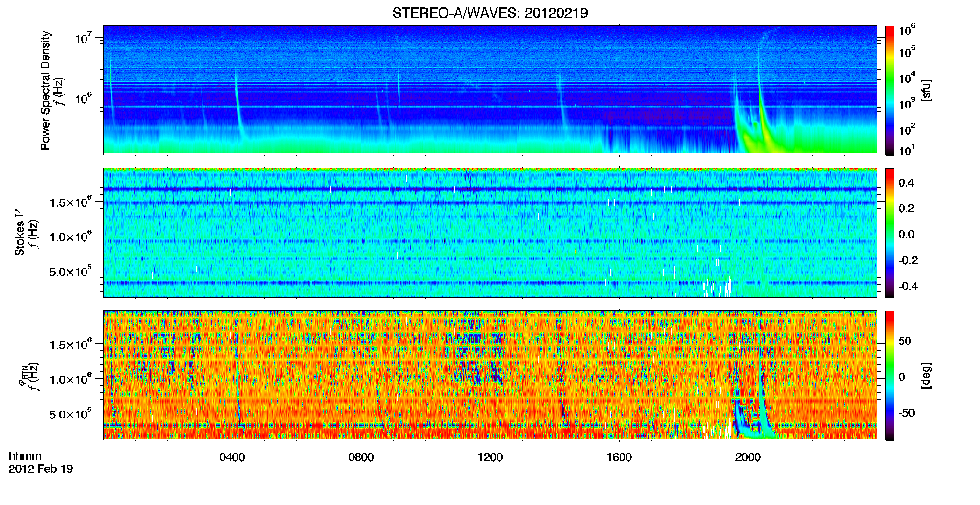The width and height of the screenshot is (980, 505).
Task: Click the [deg] color bar unit label
Action: coord(926,375)
